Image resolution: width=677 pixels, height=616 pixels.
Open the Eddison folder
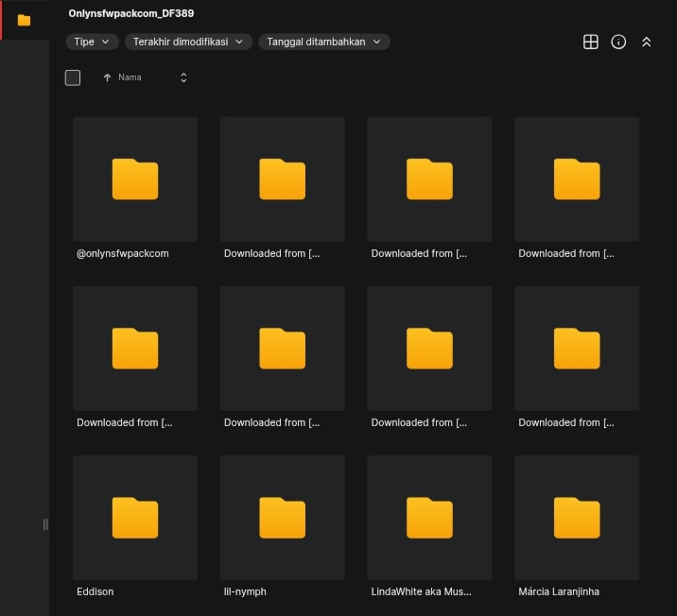135,518
